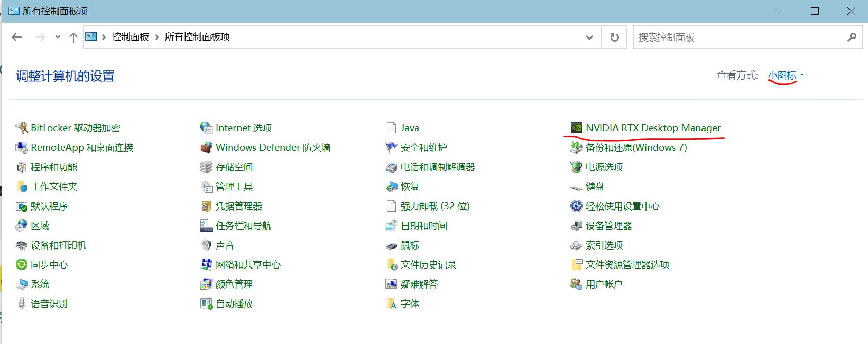
Task: Open the 疑难解答 link
Action: coord(419,284)
